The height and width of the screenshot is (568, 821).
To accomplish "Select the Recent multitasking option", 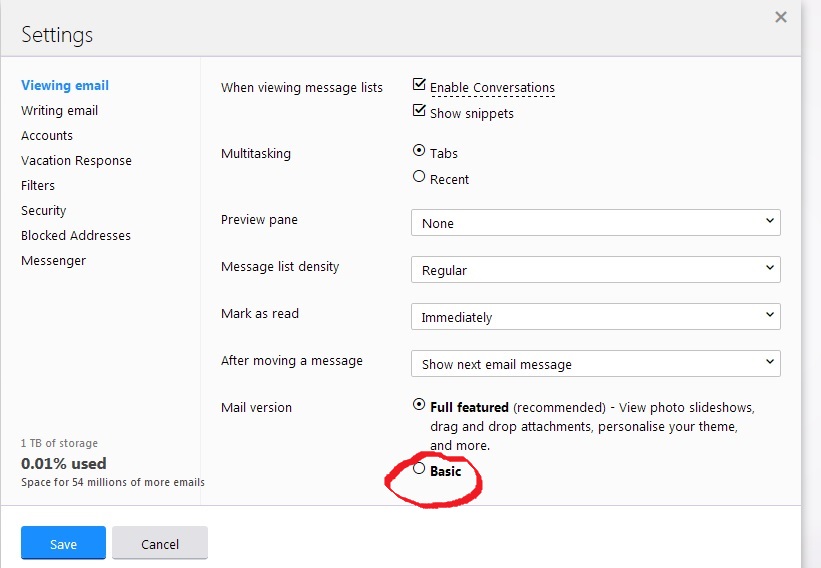I will (x=419, y=177).
